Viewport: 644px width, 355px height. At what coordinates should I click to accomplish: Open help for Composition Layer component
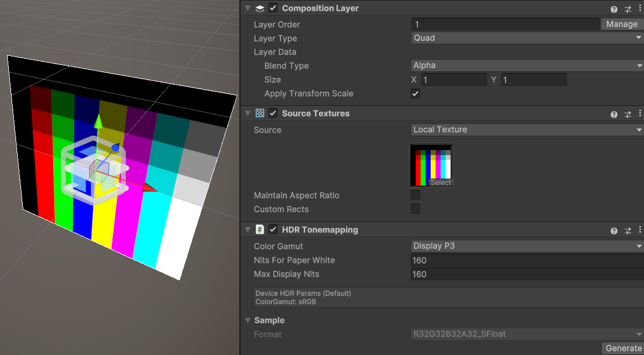[614, 9]
